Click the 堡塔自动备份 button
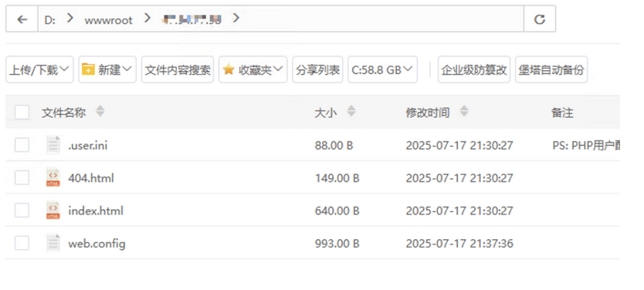Screen dimensions: 644x290 551,69
